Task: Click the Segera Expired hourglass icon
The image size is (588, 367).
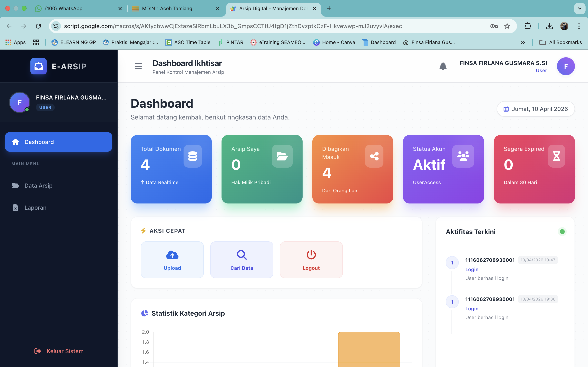Action: [556, 156]
